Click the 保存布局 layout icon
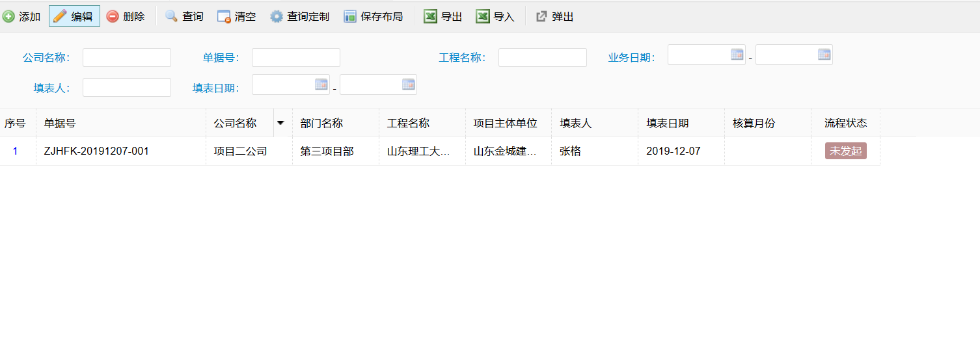This screenshot has width=980, height=349. point(350,16)
